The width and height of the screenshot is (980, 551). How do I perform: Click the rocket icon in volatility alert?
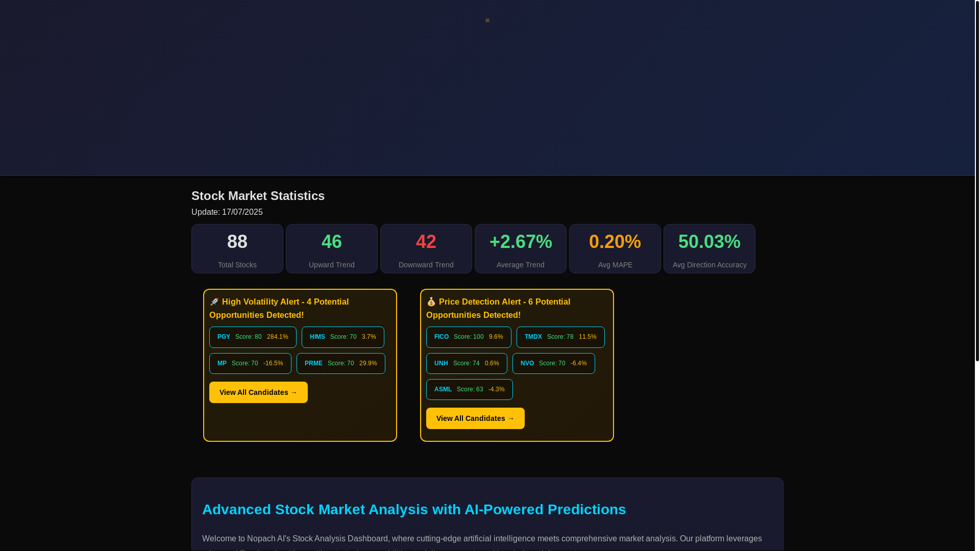[214, 302]
